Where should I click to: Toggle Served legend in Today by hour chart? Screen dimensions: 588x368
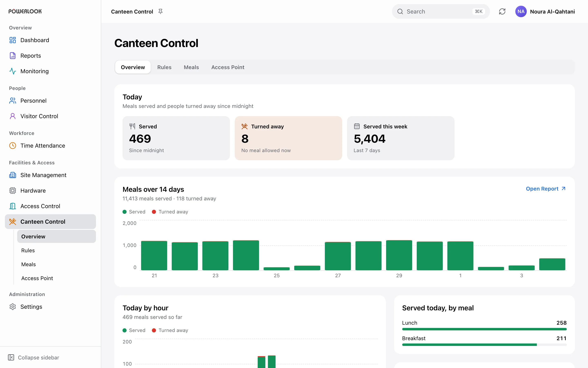pos(134,330)
